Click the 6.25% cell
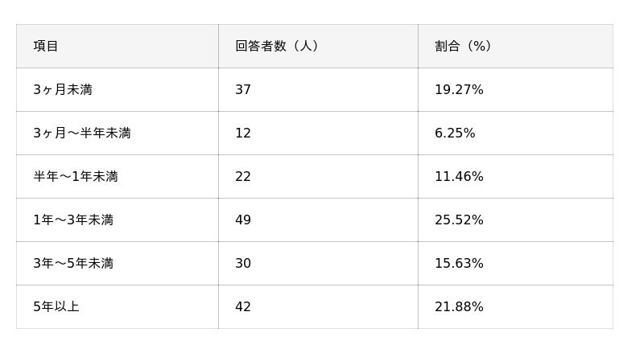 (x=455, y=133)
